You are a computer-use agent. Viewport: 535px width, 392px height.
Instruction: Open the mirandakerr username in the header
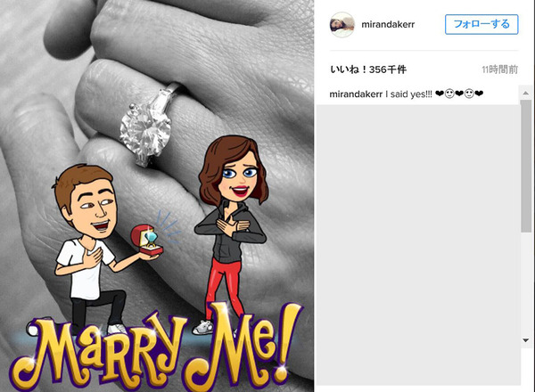point(388,25)
